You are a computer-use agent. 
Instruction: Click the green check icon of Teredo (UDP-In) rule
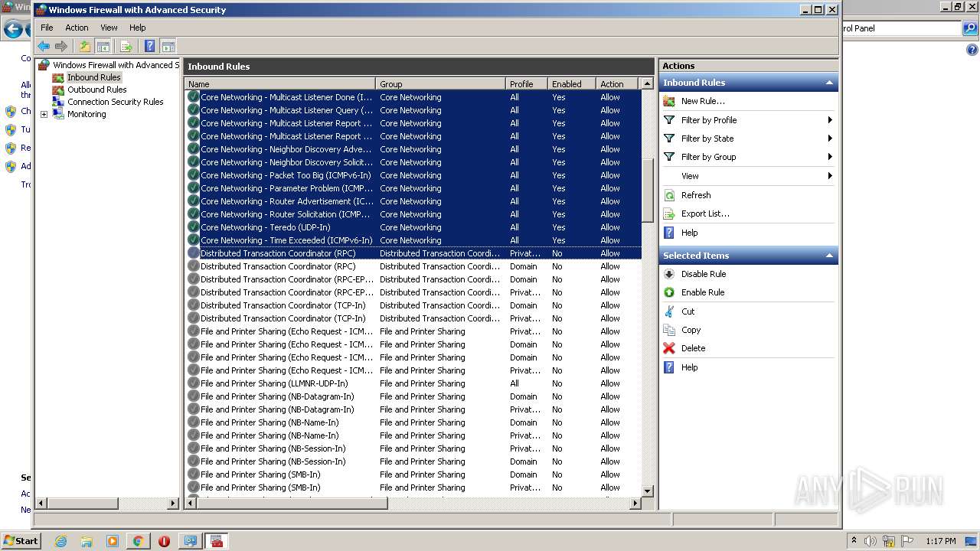194,227
